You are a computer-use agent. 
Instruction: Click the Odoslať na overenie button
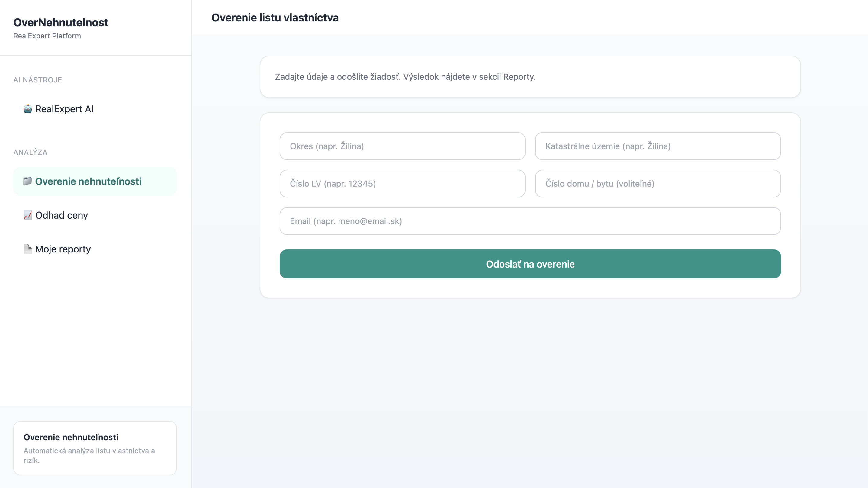point(530,264)
